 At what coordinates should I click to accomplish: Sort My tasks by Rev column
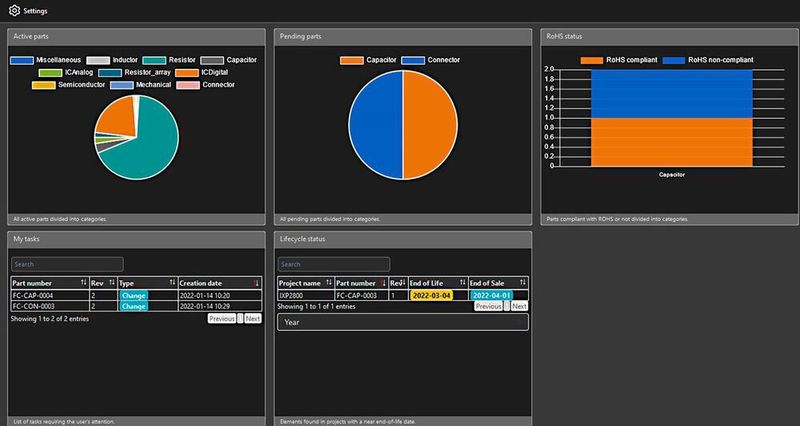[103, 283]
